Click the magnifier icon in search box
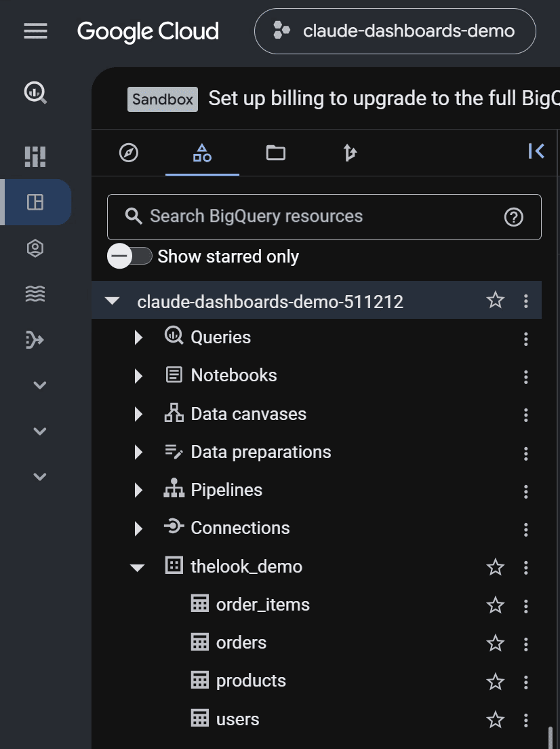Viewport: 560px width, 749px height. click(x=133, y=216)
